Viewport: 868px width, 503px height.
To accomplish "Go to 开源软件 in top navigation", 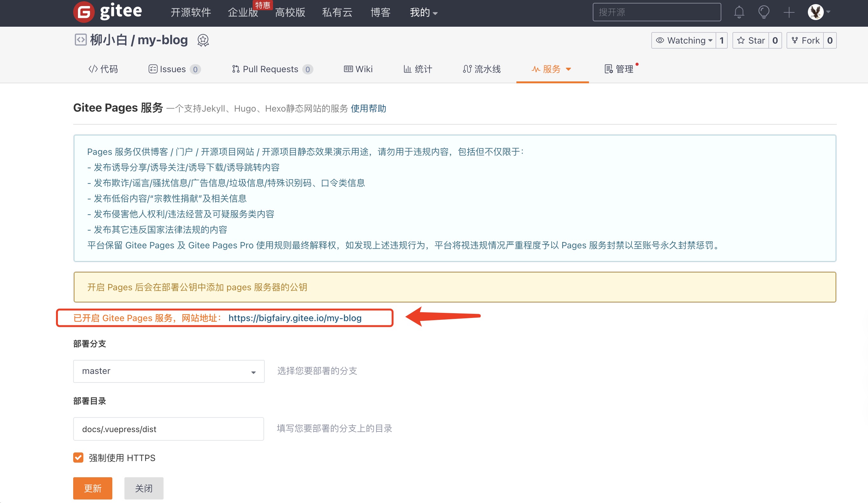I will click(191, 12).
